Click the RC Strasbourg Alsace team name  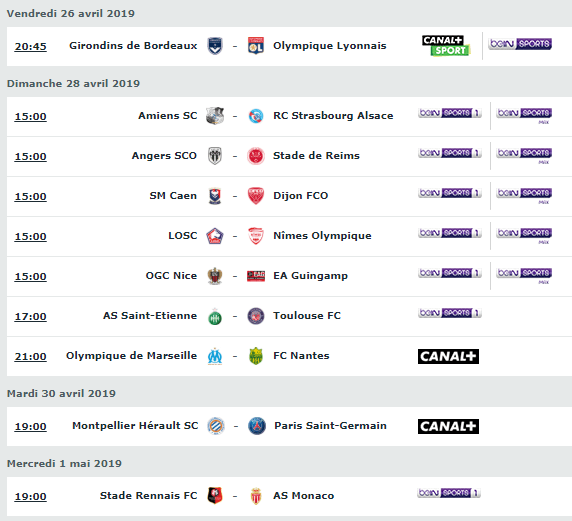(x=333, y=116)
